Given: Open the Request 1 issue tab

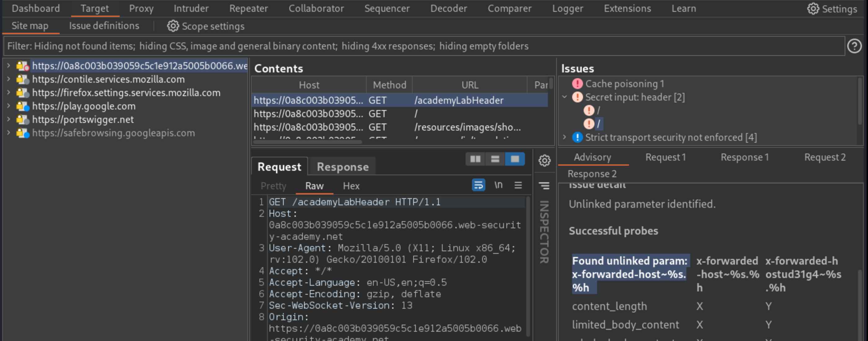Looking at the screenshot, I should point(666,157).
